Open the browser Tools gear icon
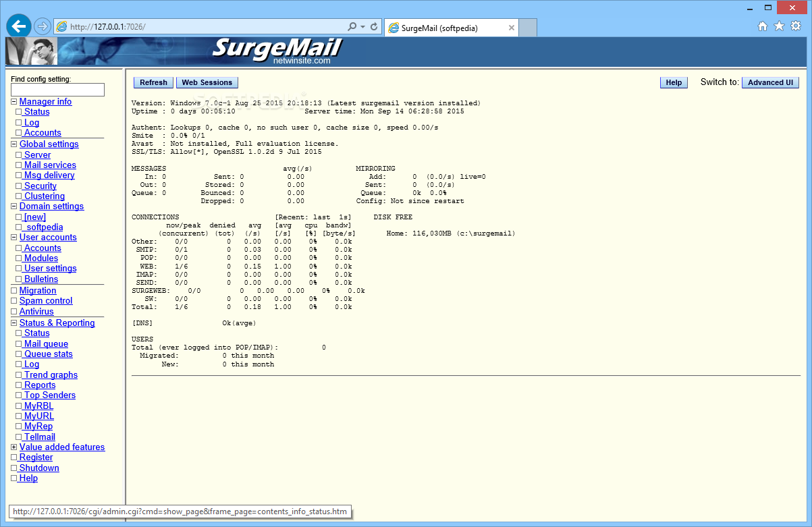812x527 pixels. click(796, 26)
